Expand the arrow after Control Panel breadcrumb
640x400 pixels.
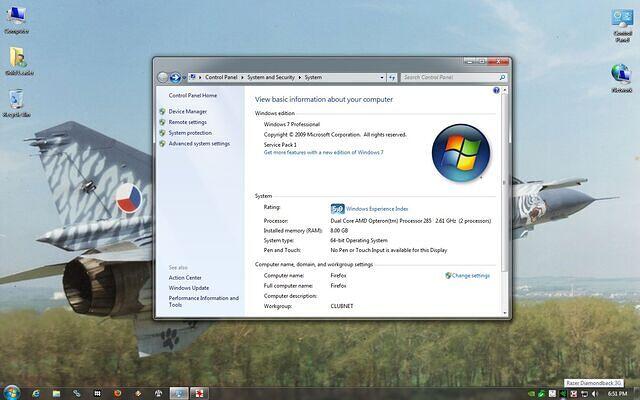243,77
